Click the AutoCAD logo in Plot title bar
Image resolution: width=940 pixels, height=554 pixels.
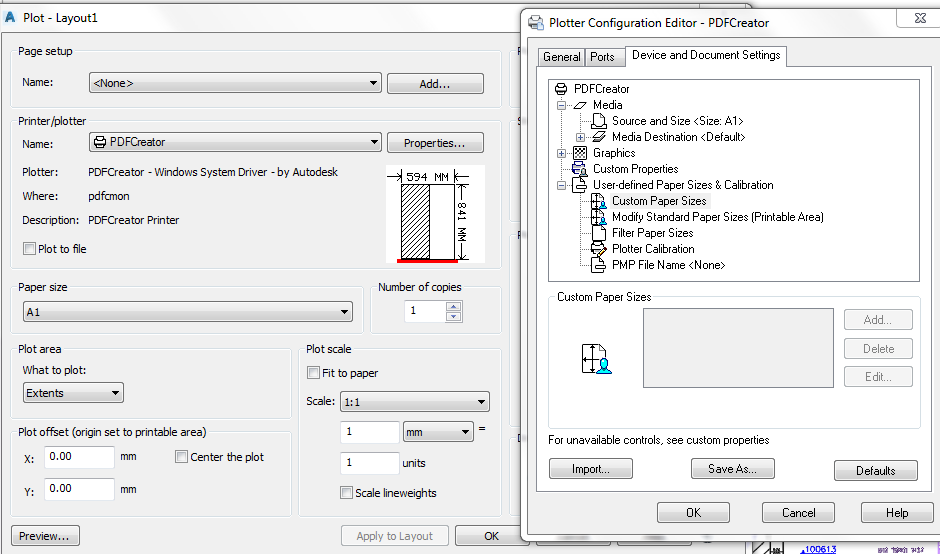pos(10,17)
